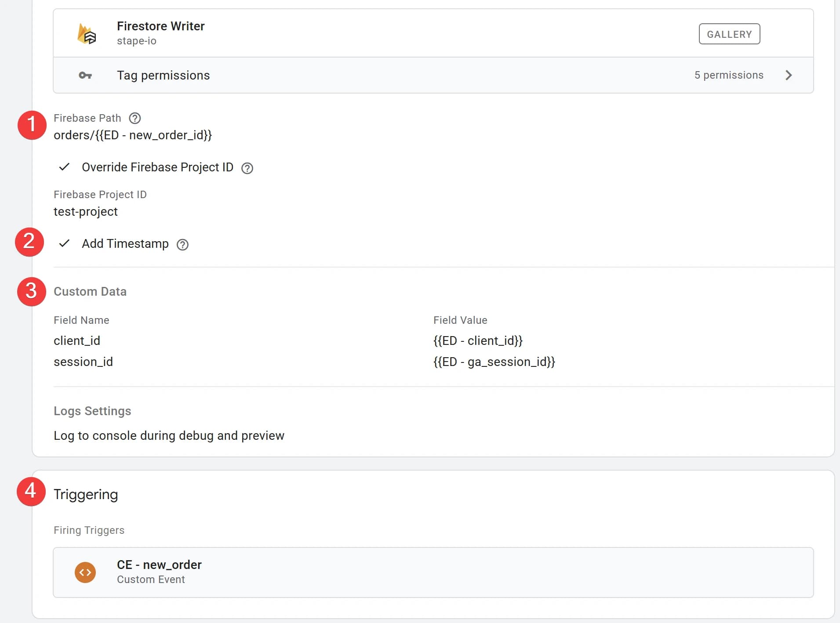Viewport: 840px width, 623px height.
Task: Toggle the Add Timestamp checkmark
Action: pos(64,243)
